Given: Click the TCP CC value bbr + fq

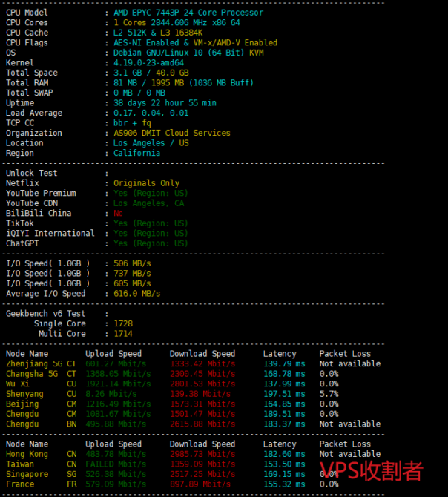Looking at the screenshot, I should pyautogui.click(x=132, y=123).
